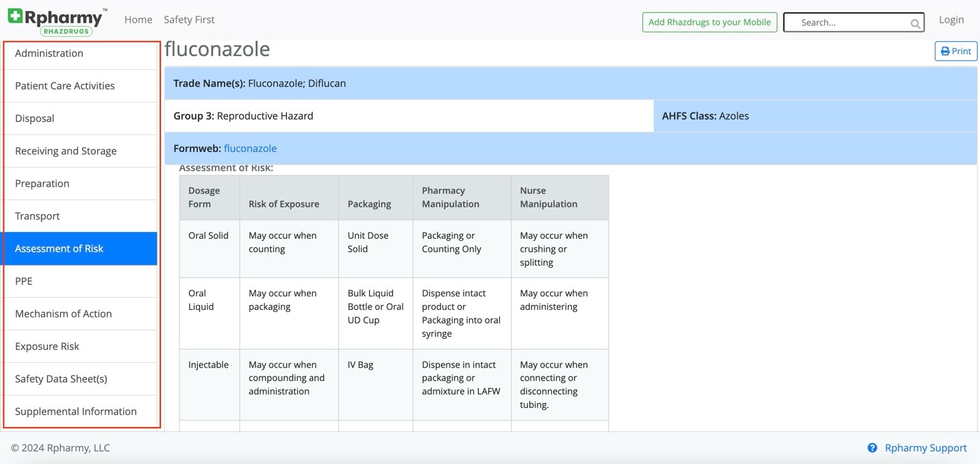The image size is (980, 464).
Task: Click the Oral Solid table cell
Action: pos(210,249)
